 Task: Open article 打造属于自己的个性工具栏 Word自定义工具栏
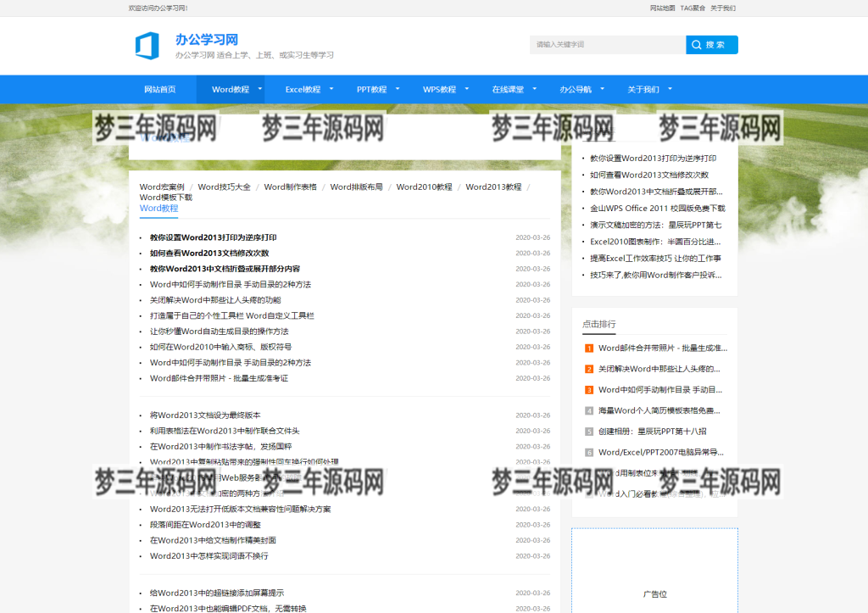tap(232, 315)
